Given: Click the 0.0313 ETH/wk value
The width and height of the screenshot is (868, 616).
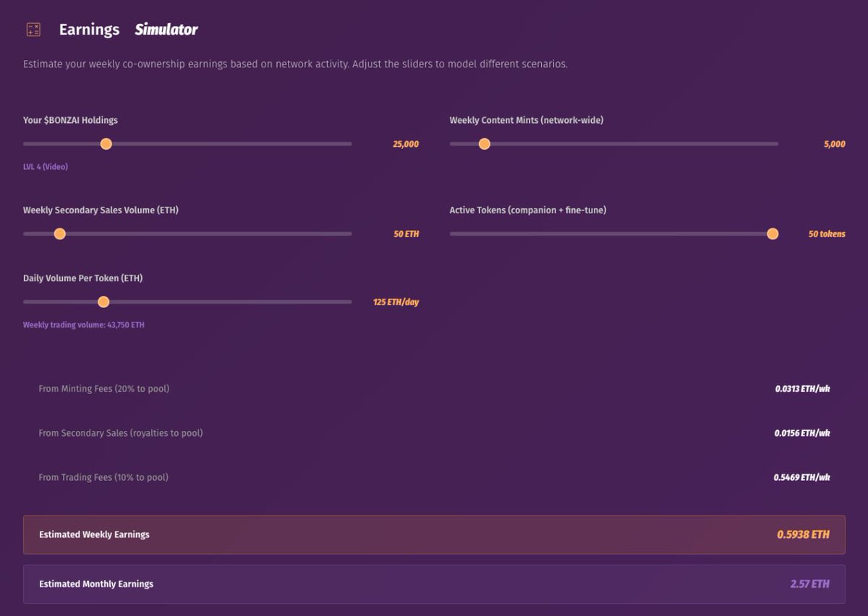Looking at the screenshot, I should pos(802,389).
